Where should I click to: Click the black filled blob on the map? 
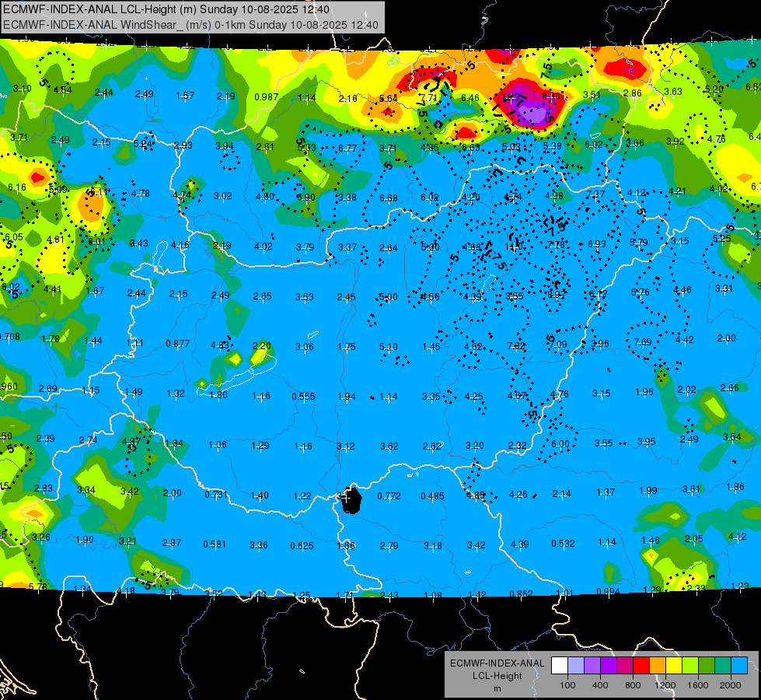click(351, 500)
